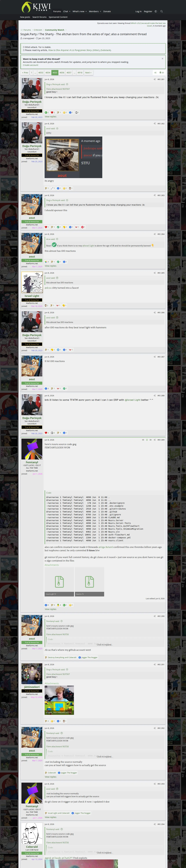Click the @Giga Retard mention
Screen dimensions: 186x868
106,547
